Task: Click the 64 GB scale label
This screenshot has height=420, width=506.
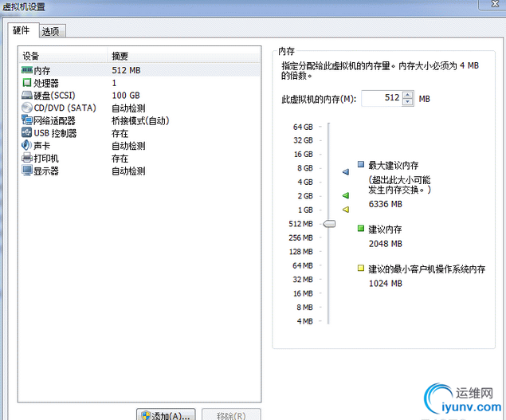Action: pos(303,127)
